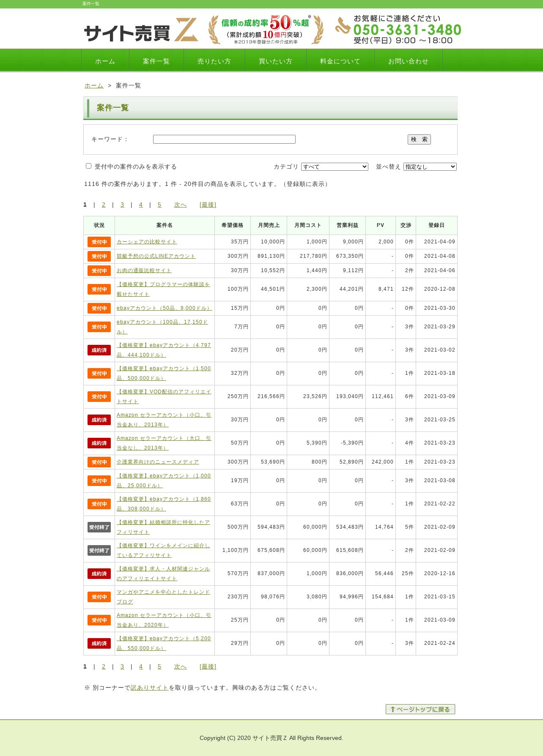Open the 訳ありサイト link
This screenshot has width=543, height=756.
(x=150, y=688)
